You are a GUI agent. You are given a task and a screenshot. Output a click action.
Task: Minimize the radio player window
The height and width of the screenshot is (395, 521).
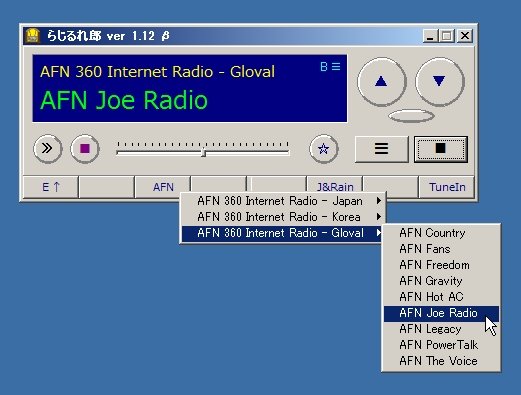pos(430,36)
